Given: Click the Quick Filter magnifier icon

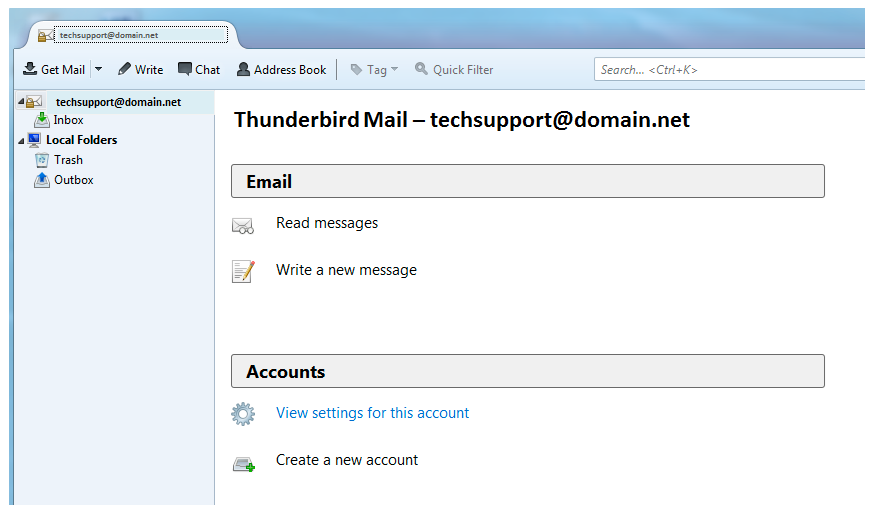Looking at the screenshot, I should [x=421, y=68].
